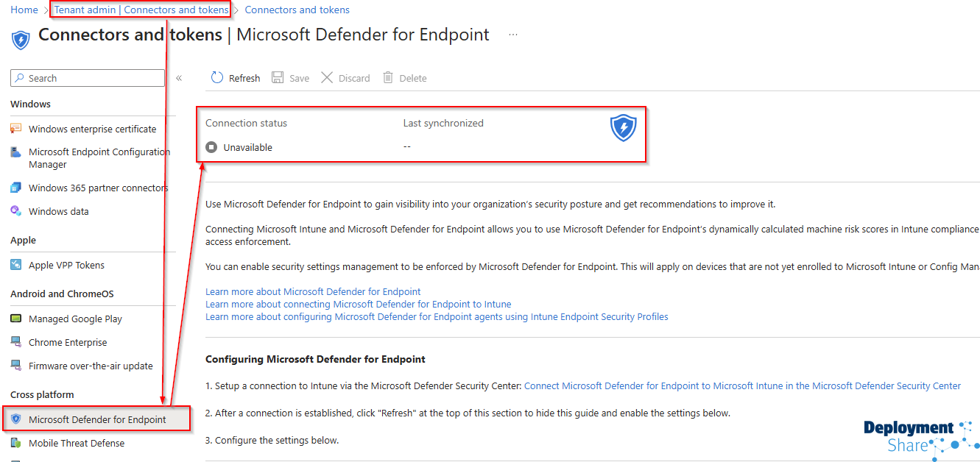The width and height of the screenshot is (980, 462).
Task: Click the Save disk icon
Action: (278, 78)
